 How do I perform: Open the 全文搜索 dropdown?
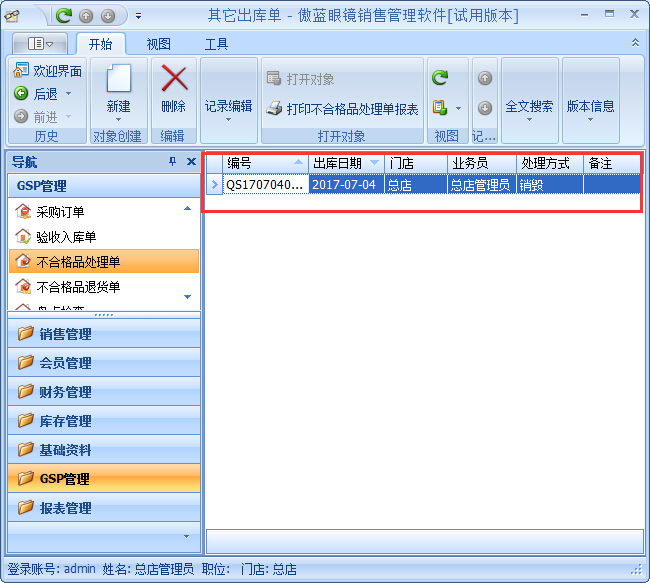[529, 110]
